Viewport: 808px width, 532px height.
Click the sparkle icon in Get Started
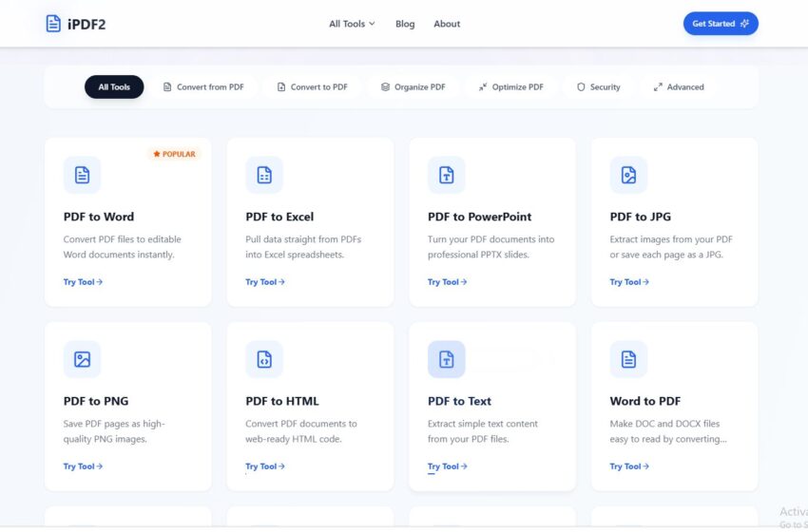tap(744, 24)
